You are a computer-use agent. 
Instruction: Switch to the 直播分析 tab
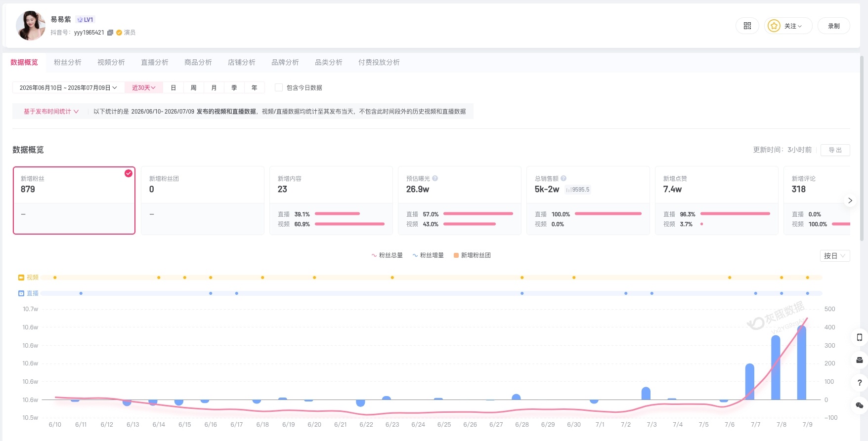click(x=155, y=62)
